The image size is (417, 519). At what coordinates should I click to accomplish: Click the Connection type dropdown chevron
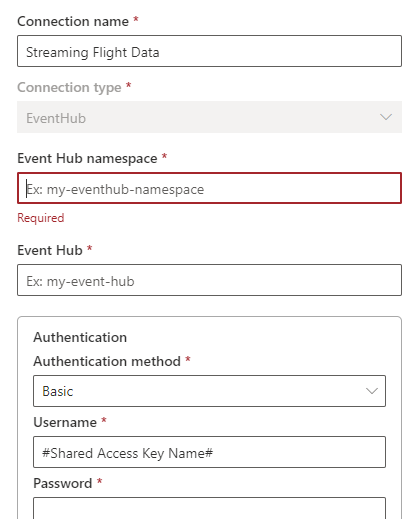pos(386,117)
